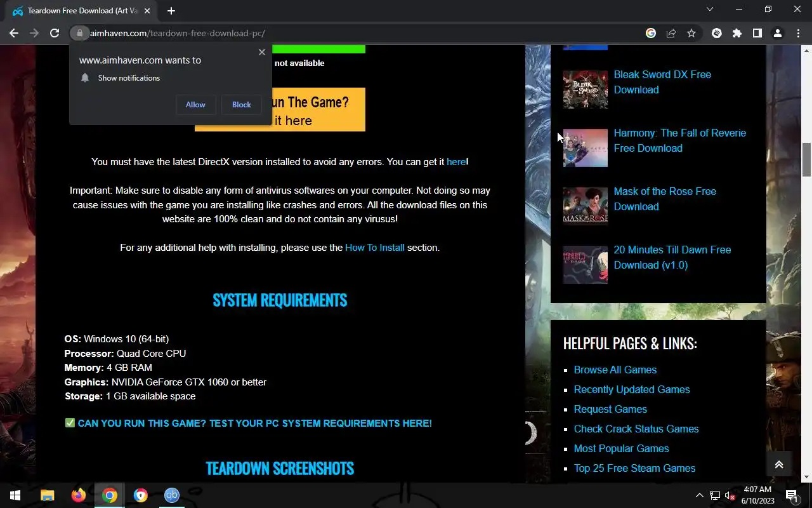Click the extension icon left of the puzzle
812x508 pixels.
tap(717, 33)
